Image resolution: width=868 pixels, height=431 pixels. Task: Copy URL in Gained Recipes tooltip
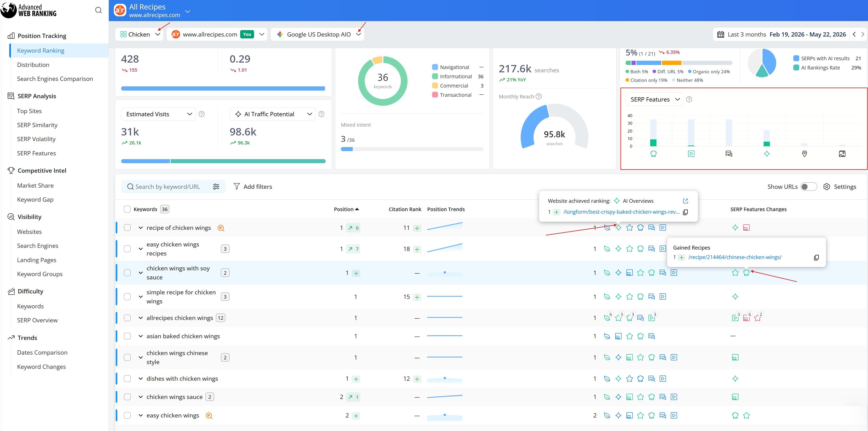tap(816, 257)
